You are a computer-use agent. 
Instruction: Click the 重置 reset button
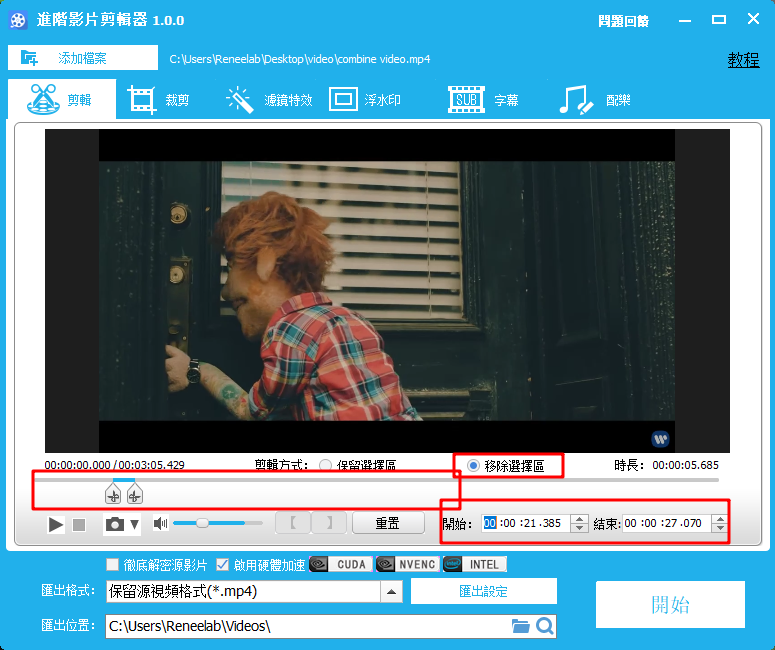pos(388,523)
